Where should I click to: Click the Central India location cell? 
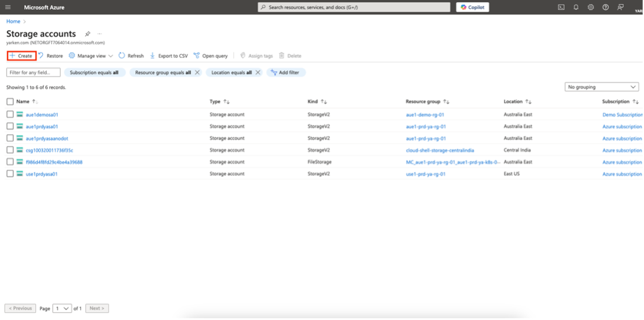click(x=517, y=150)
